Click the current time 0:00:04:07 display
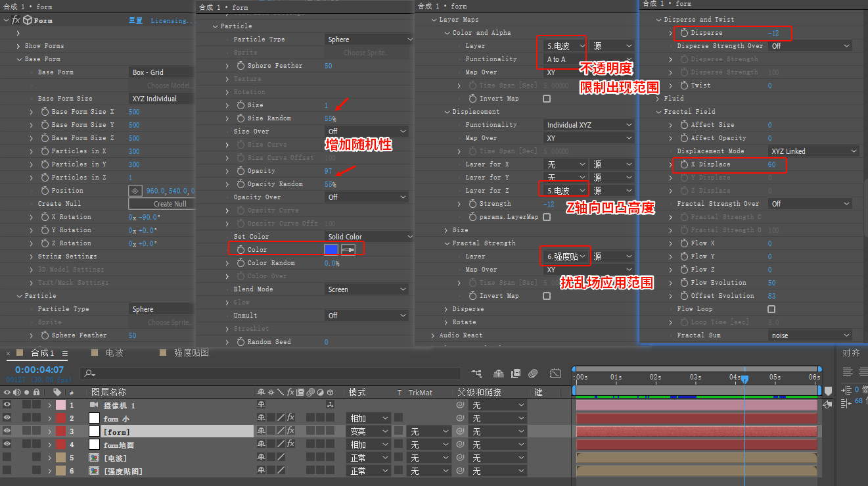Image resolution: width=868 pixels, height=486 pixels. pyautogui.click(x=39, y=370)
